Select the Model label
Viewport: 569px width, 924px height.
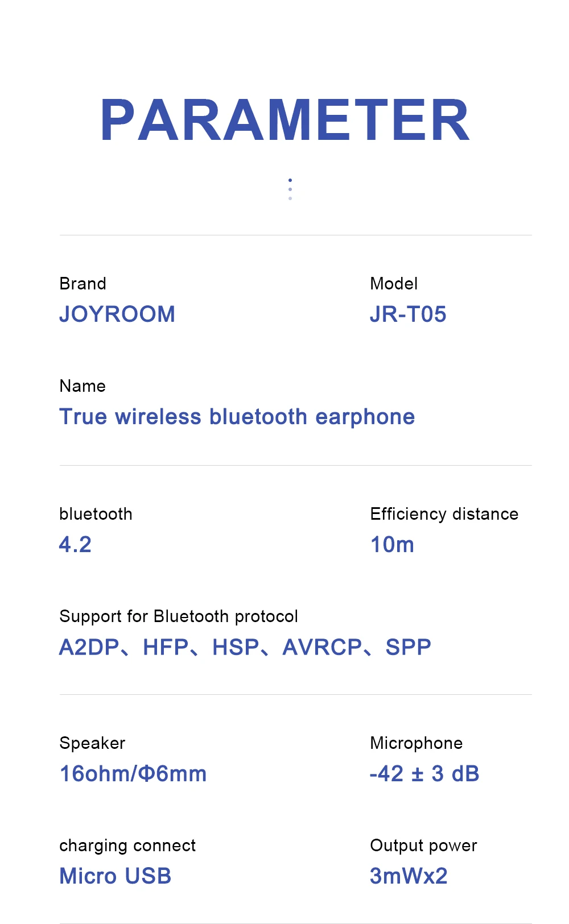394,284
